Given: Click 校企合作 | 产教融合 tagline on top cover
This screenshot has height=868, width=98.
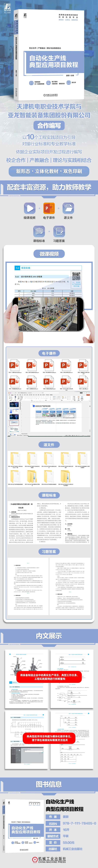Looking at the screenshot, I should click(45, 48).
